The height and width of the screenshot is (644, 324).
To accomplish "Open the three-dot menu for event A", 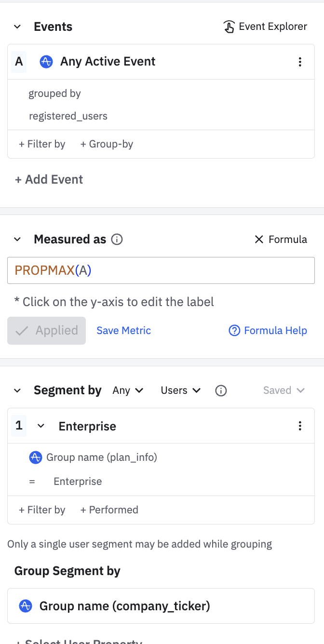I will (x=300, y=62).
